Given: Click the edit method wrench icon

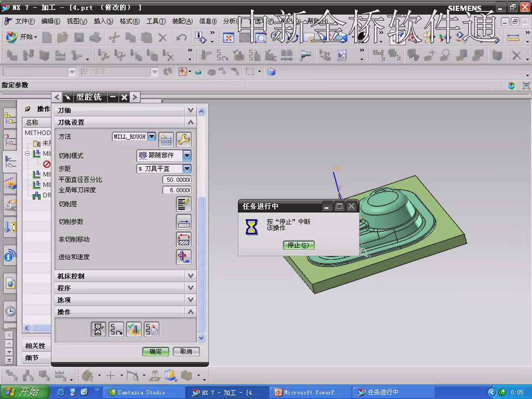Looking at the screenshot, I should pyautogui.click(x=184, y=139).
